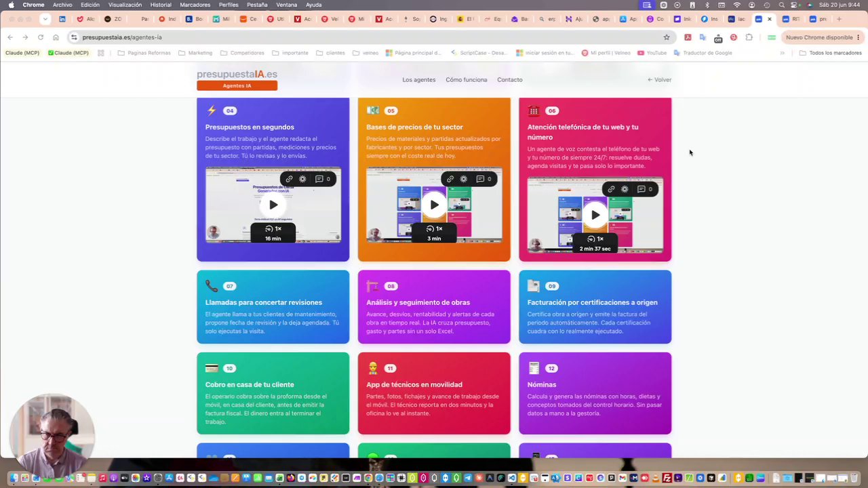Play the Atención telefónica video
This screenshot has width=868, height=488.
[595, 215]
